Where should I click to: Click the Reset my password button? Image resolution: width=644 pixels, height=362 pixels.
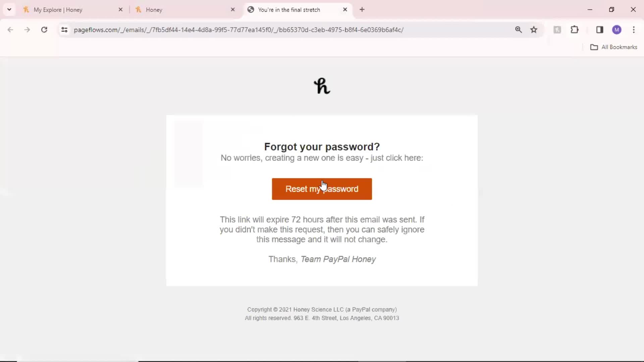(x=322, y=189)
